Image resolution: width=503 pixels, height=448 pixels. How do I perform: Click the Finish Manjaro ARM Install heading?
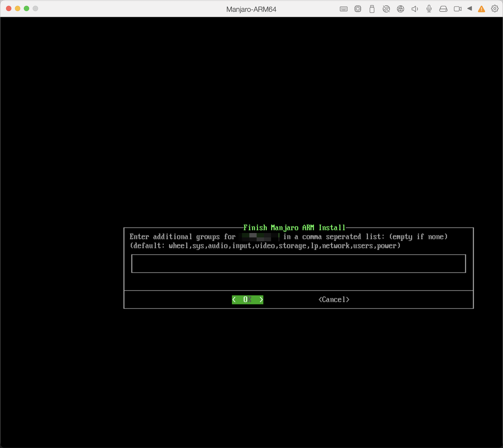point(294,228)
